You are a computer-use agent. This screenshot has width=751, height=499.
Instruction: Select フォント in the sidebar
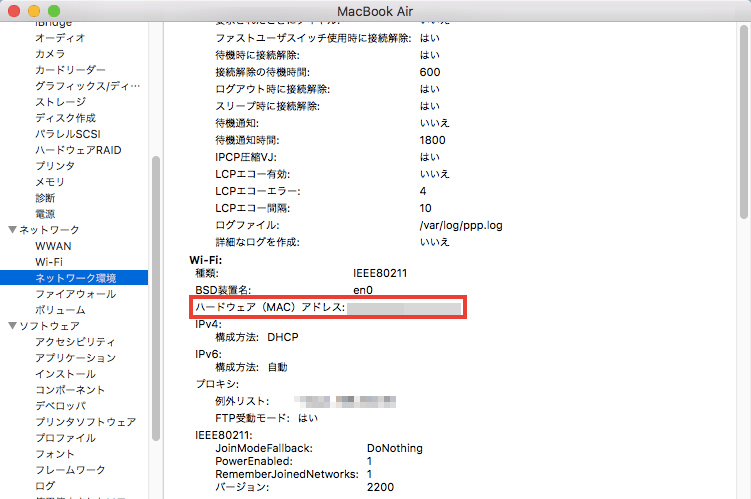pos(55,454)
